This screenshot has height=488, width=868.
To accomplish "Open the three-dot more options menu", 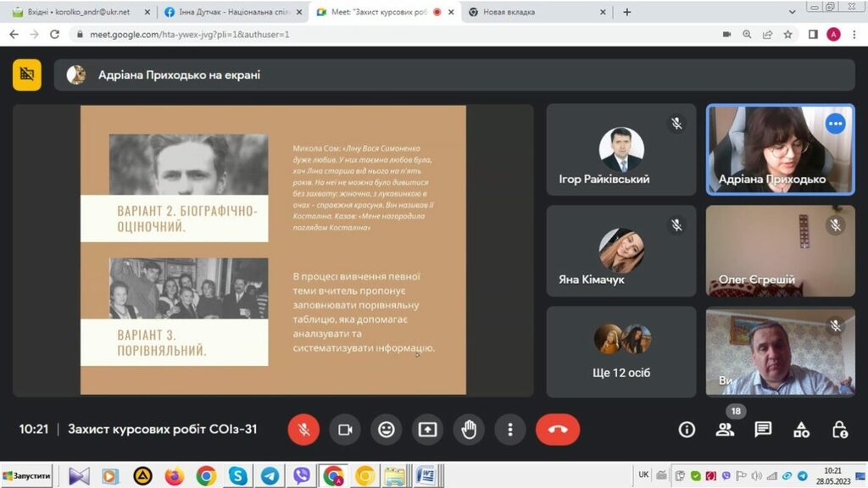I will click(x=510, y=430).
